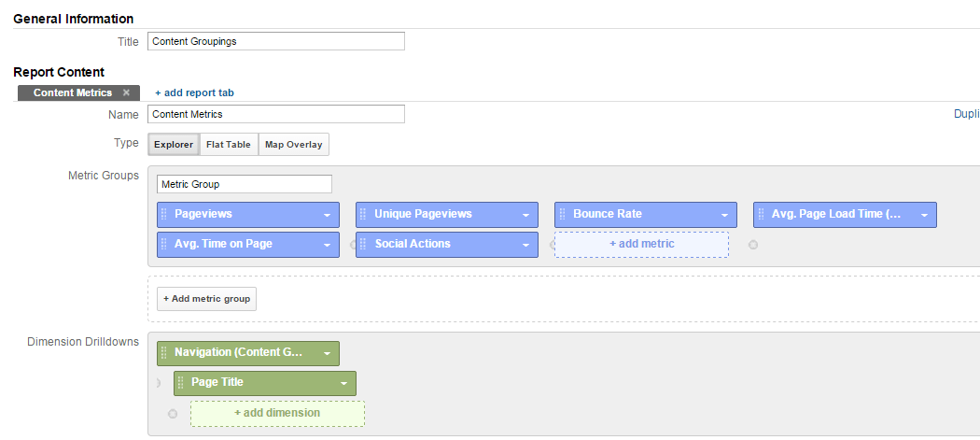Grab the drag handle on the Pageviews metric
The image size is (980, 440).
pyautogui.click(x=164, y=214)
